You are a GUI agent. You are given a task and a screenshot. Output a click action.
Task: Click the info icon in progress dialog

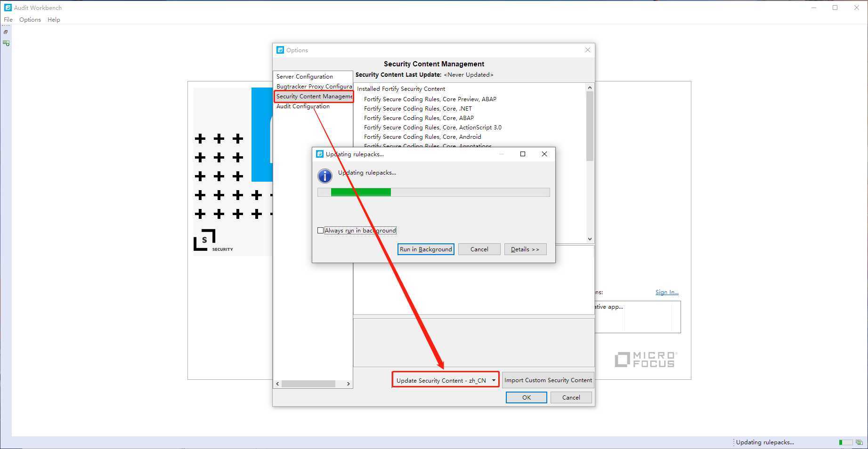coord(325,176)
